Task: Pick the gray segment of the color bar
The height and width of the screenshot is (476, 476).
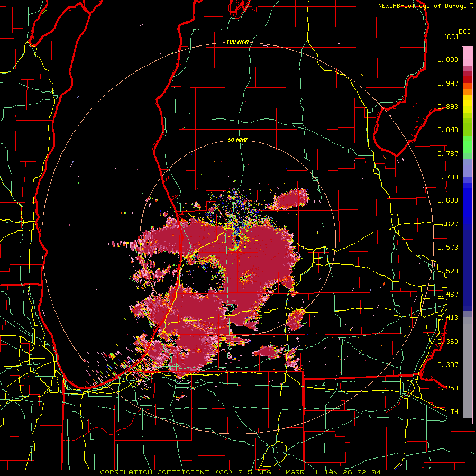Action: click(x=467, y=368)
